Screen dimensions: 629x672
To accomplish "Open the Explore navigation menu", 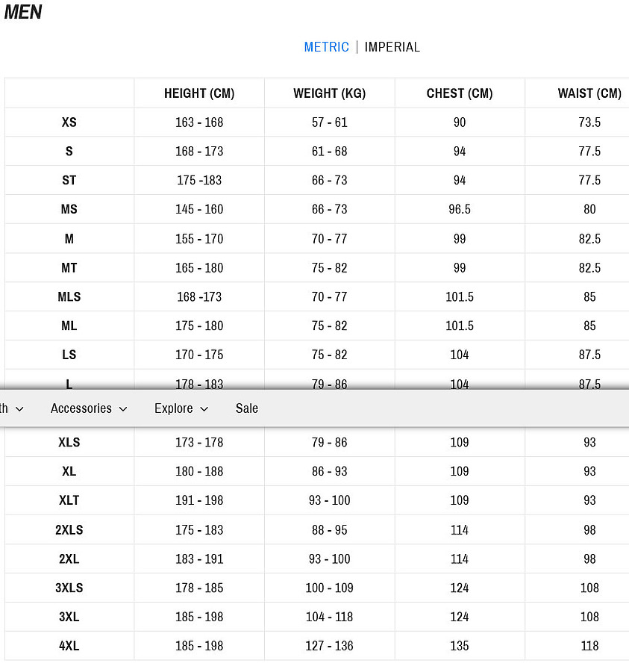I will [173, 408].
